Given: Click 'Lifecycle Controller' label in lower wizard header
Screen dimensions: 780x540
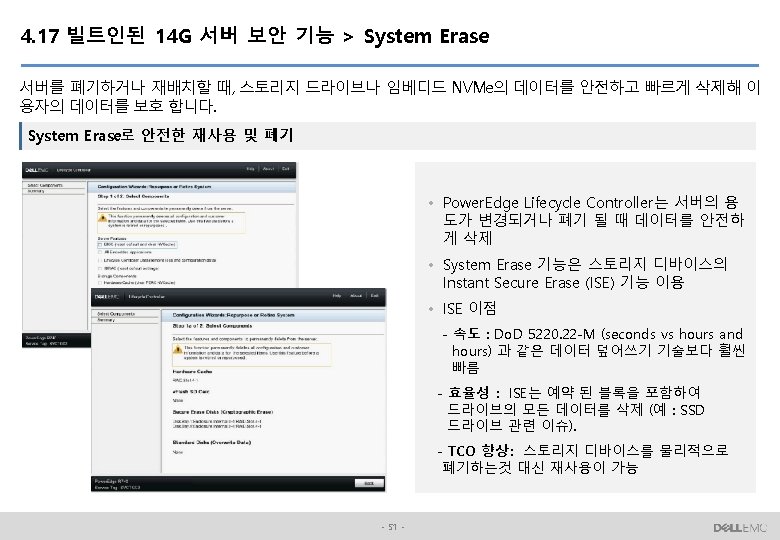Looking at the screenshot, I should tap(146, 296).
